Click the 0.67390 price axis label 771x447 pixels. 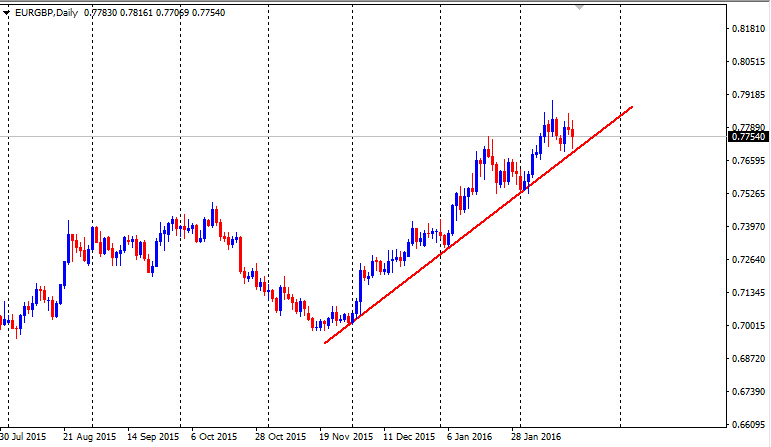click(x=749, y=392)
